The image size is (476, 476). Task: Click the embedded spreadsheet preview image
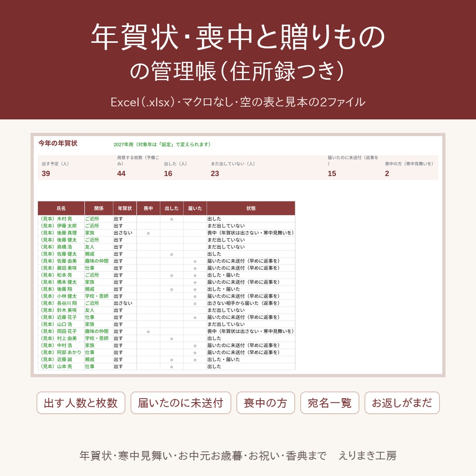(x=238, y=255)
